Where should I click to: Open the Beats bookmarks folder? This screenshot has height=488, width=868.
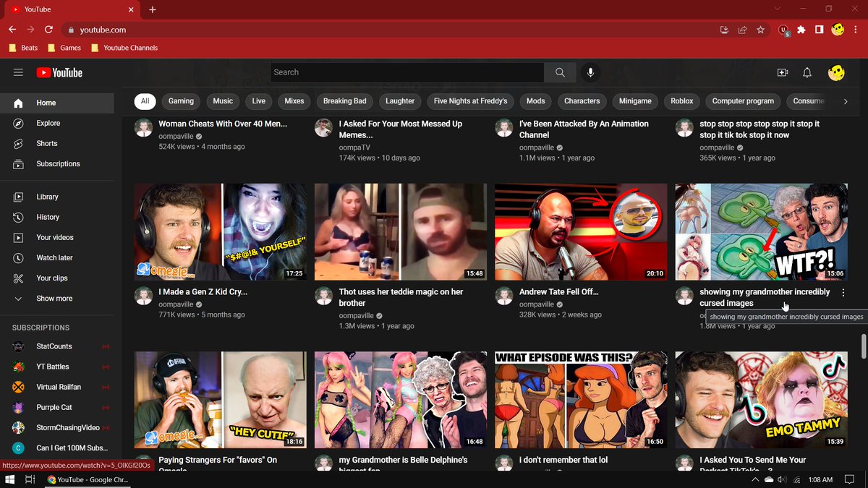click(23, 48)
